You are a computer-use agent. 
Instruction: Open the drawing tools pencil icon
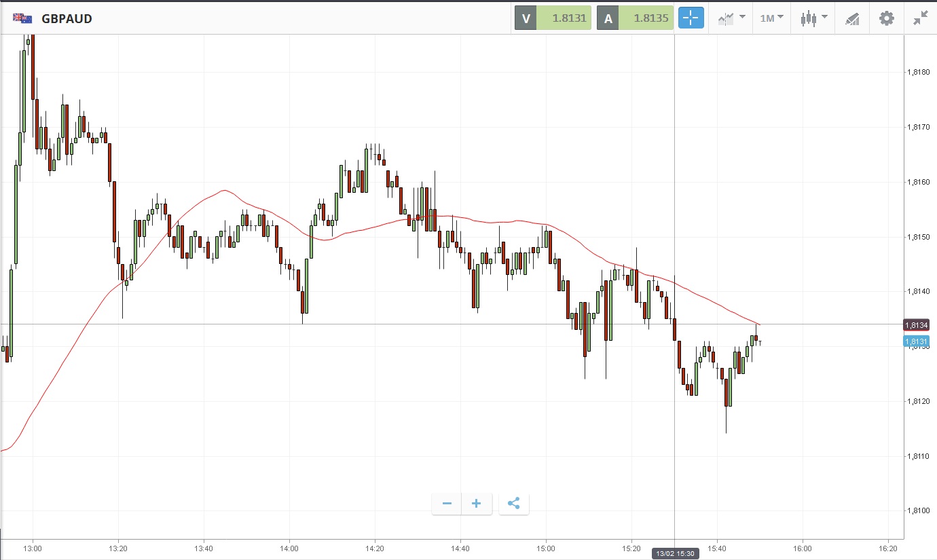[x=852, y=18]
